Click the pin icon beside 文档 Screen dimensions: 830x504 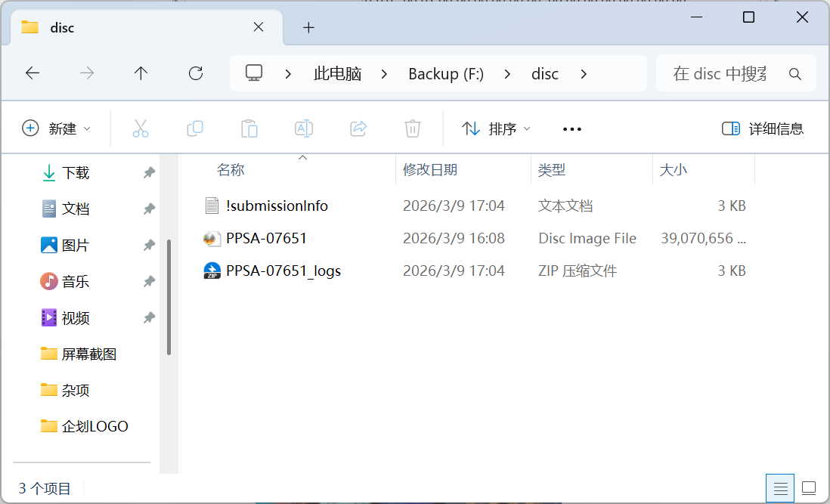(x=149, y=209)
